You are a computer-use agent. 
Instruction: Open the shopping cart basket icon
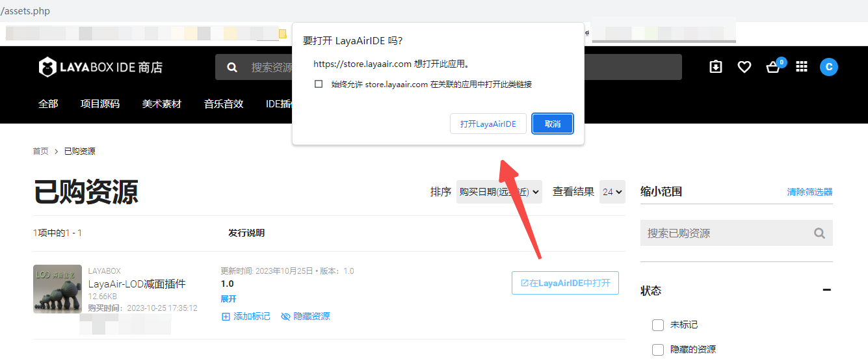(773, 67)
